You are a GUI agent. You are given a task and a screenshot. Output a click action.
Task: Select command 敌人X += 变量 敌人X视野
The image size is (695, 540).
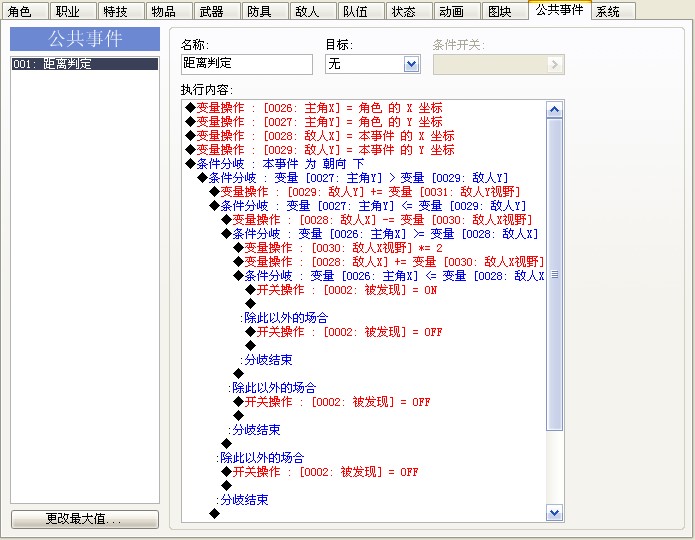point(389,262)
